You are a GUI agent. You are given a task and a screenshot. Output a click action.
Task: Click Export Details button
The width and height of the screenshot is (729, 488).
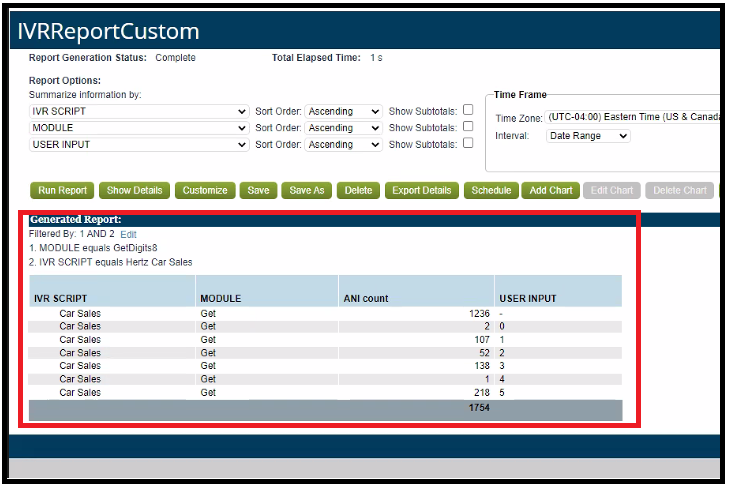click(422, 191)
